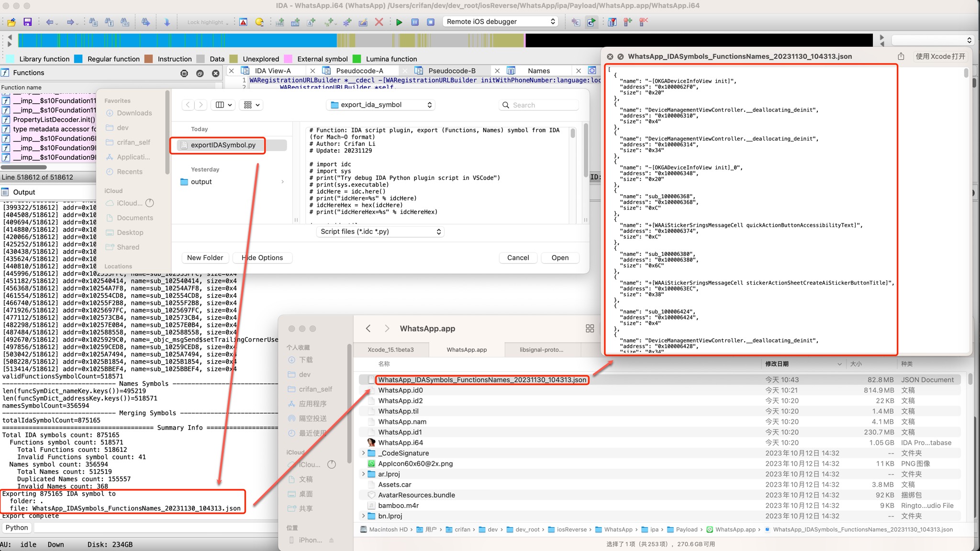Click the Jump back arrow icon

point(49,22)
